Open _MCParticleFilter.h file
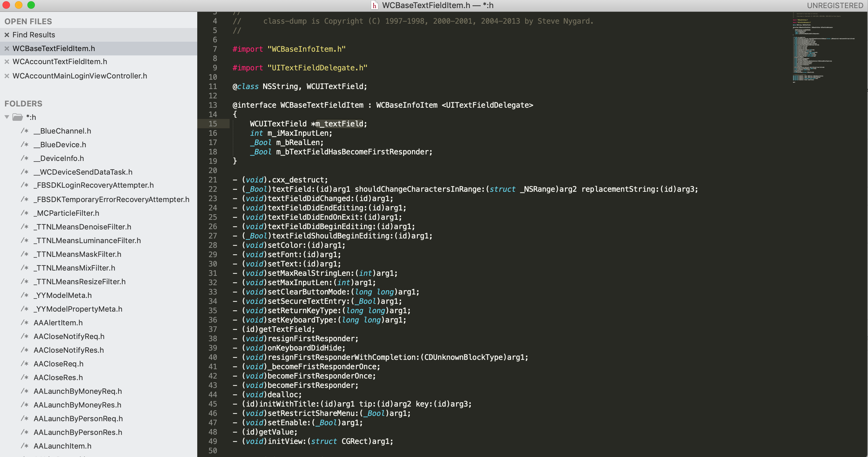The image size is (868, 457). [x=66, y=213]
